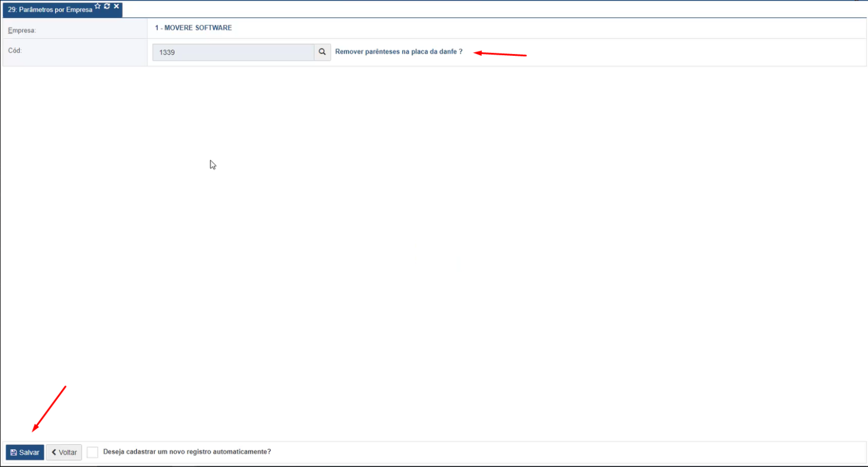Click the 1 - MOVERE SOFTWARE company text
The height and width of the screenshot is (467, 868).
193,28
